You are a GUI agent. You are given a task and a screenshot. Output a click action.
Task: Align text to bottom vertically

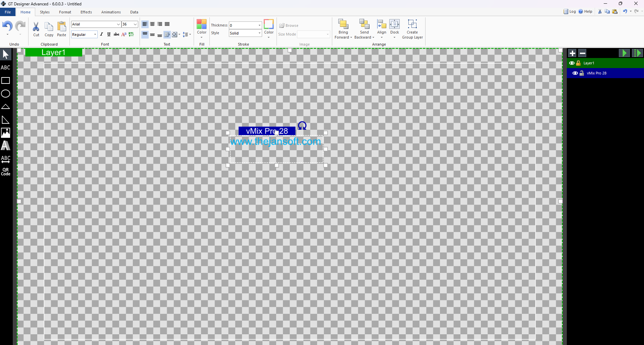[x=160, y=35]
